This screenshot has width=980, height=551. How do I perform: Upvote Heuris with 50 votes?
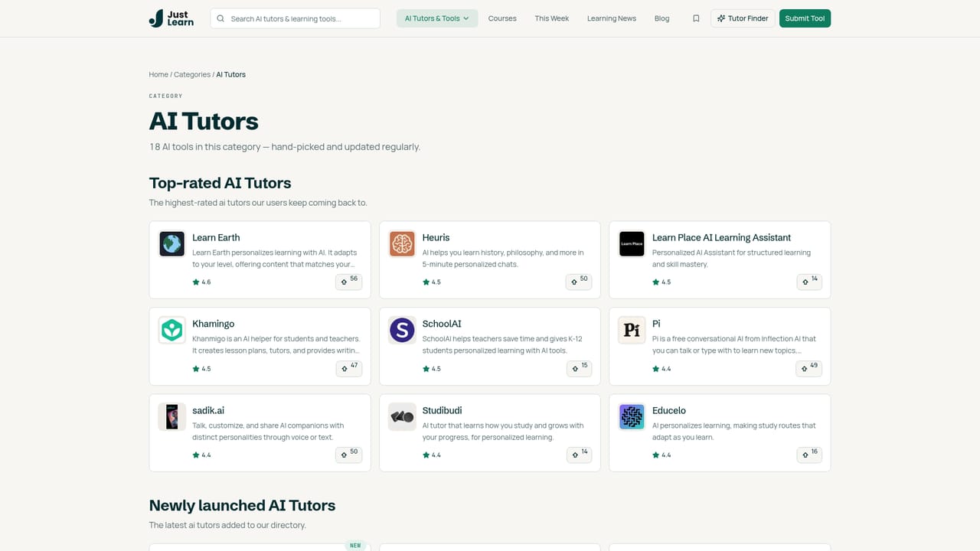[x=578, y=282]
